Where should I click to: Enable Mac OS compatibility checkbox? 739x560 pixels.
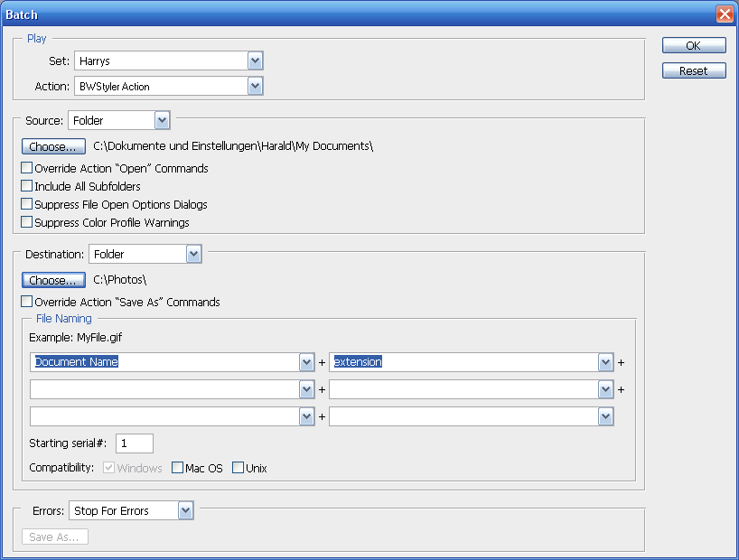[x=177, y=468]
